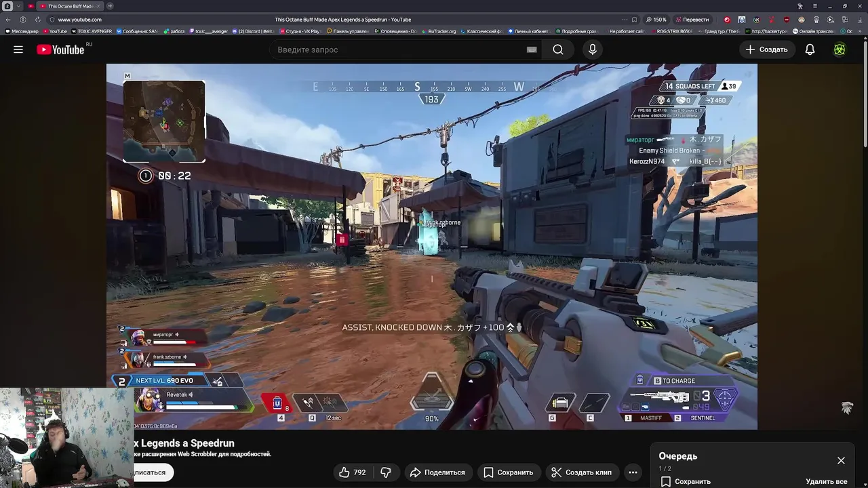Screen dimensions: 868x488
Task: Dislike the video
Action: click(386, 472)
